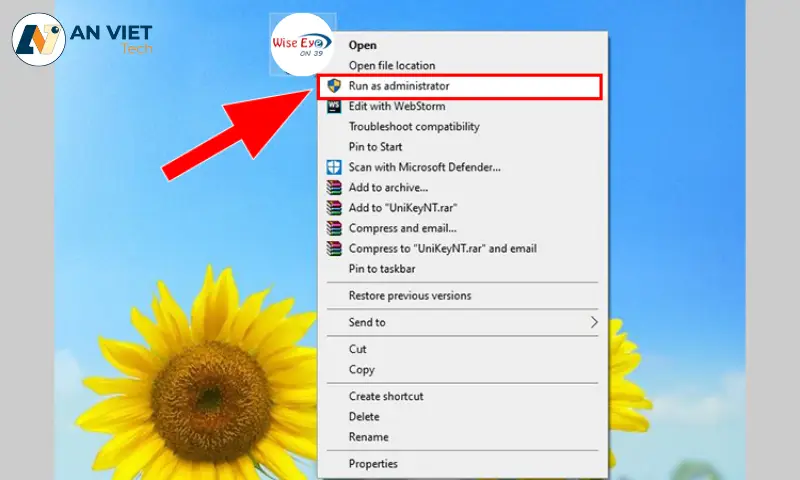This screenshot has height=480, width=800.
Task: Choose Cut in the context menu
Action: click(x=357, y=349)
